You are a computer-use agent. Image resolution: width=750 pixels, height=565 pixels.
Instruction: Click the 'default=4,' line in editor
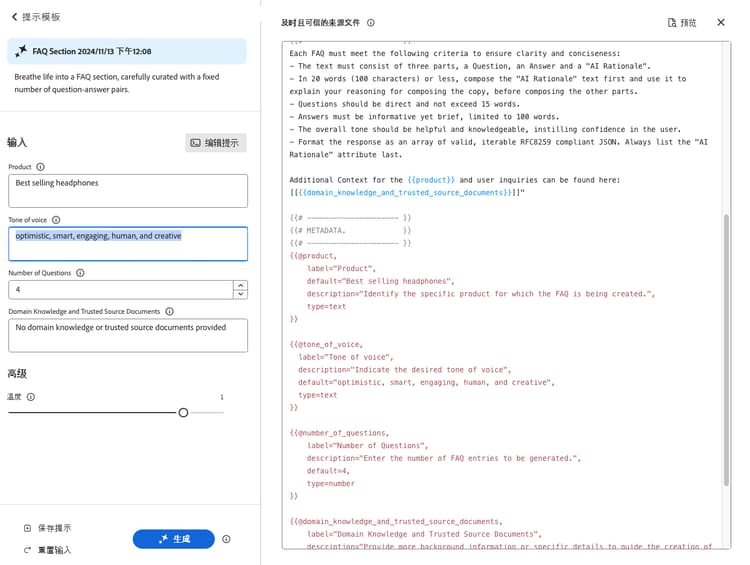[x=328, y=471]
